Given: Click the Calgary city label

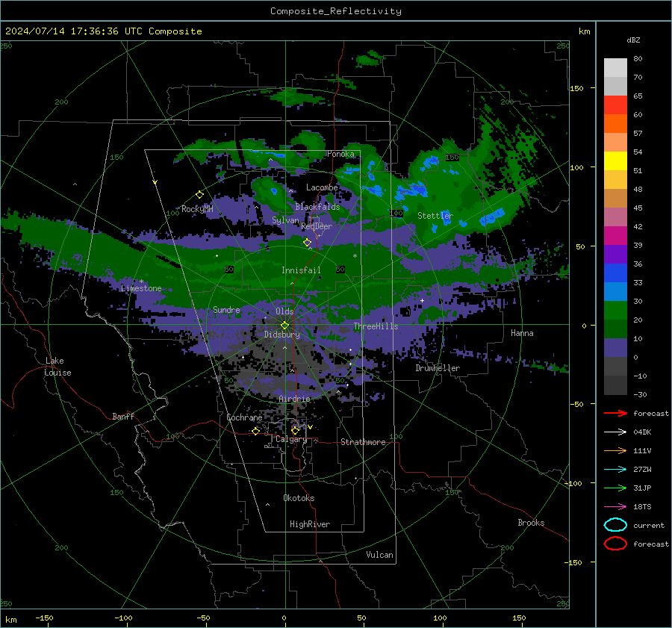Looking at the screenshot, I should 291,439.
